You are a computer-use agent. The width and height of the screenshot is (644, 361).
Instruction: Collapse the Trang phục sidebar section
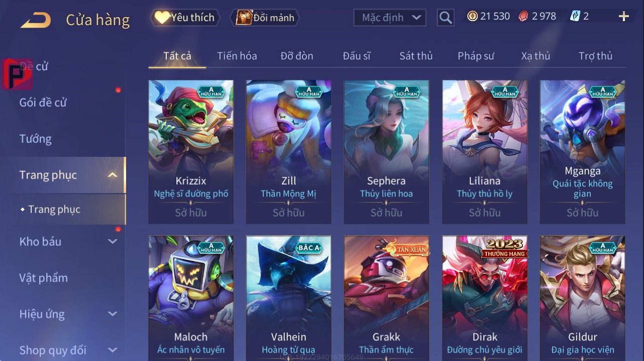[113, 175]
